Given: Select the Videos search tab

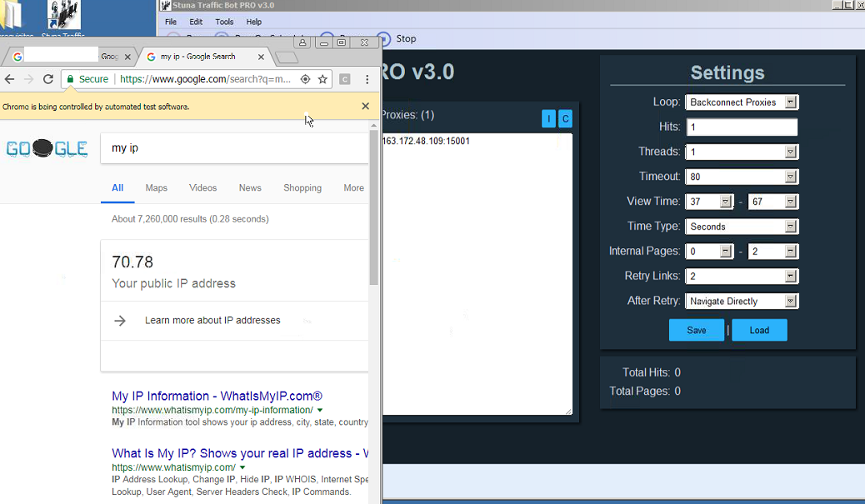Looking at the screenshot, I should click(x=203, y=188).
